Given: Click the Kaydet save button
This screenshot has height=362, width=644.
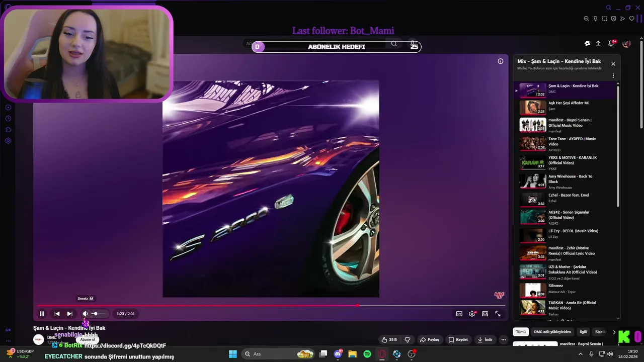Looking at the screenshot, I should [458, 339].
